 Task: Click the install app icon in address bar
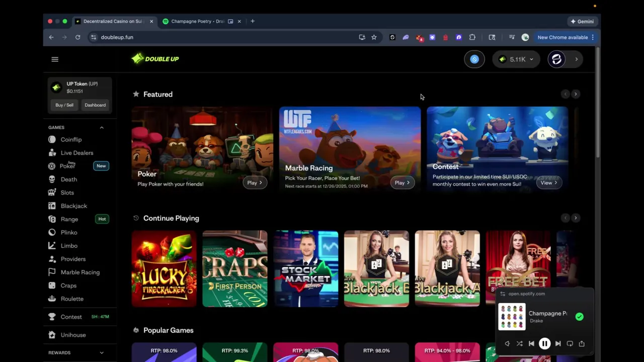click(362, 37)
